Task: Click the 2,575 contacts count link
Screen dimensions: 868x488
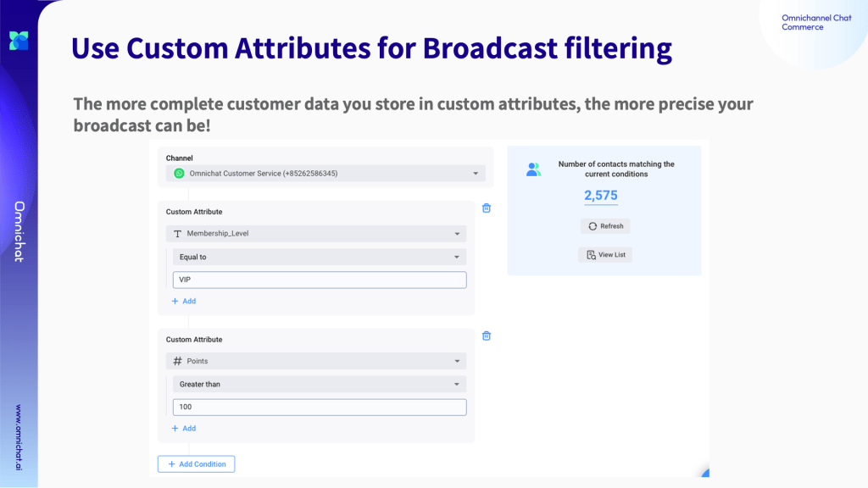Action: (x=600, y=196)
